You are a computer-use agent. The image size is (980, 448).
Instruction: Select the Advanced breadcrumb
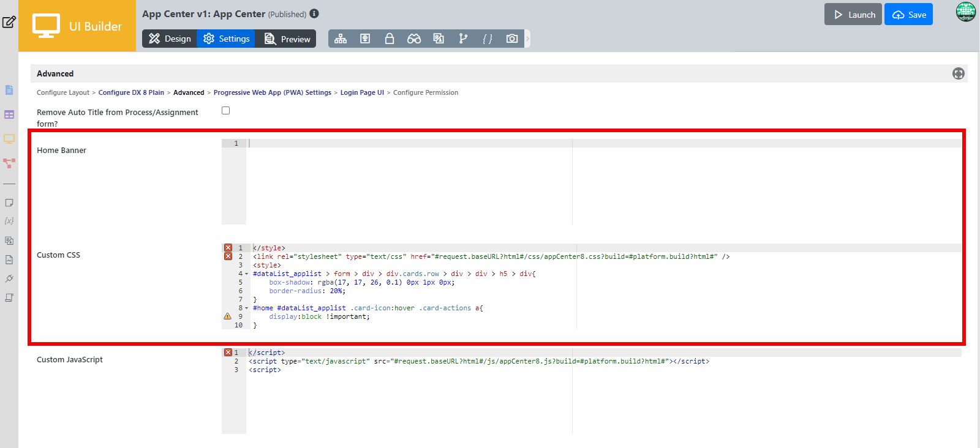189,92
